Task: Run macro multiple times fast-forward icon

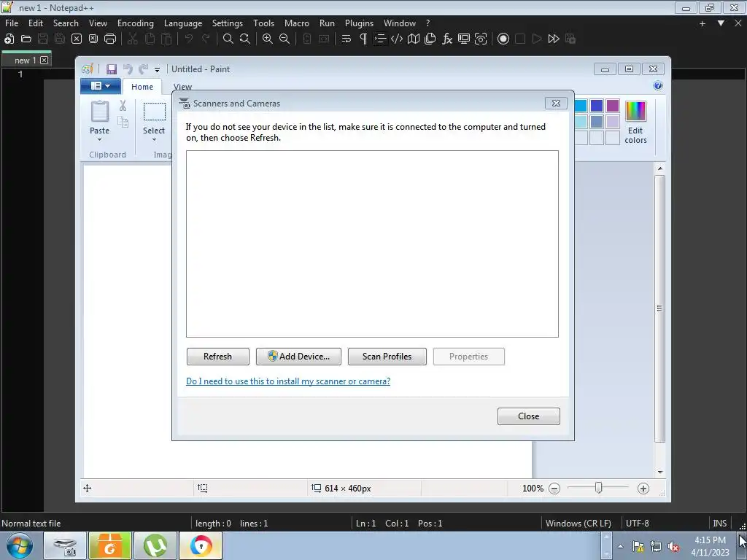Action: point(554,39)
